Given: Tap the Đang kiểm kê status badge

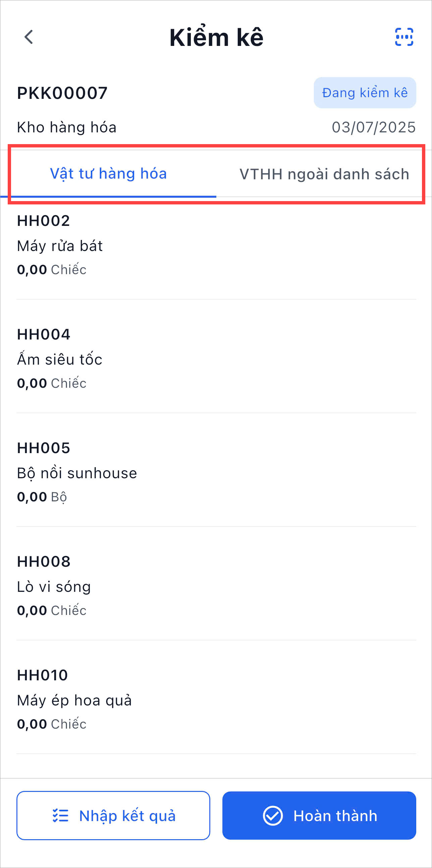Looking at the screenshot, I should (365, 92).
